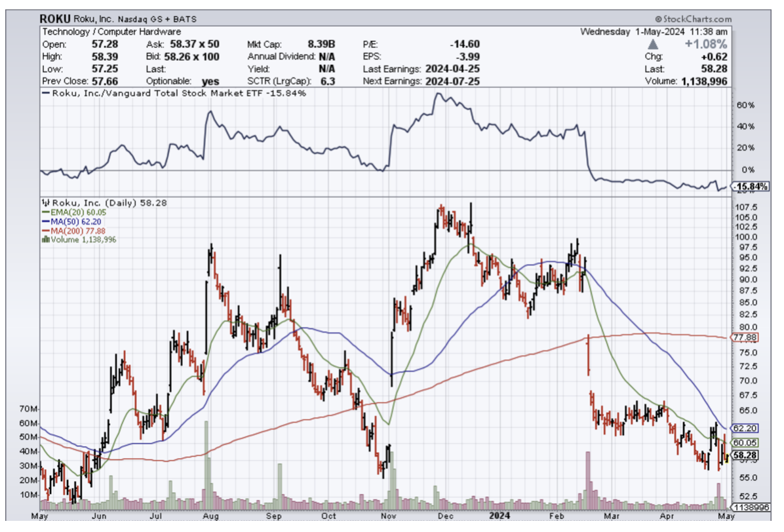784x532 pixels.
Task: Click the Bid quote 58.26 x 100
Action: pos(193,57)
